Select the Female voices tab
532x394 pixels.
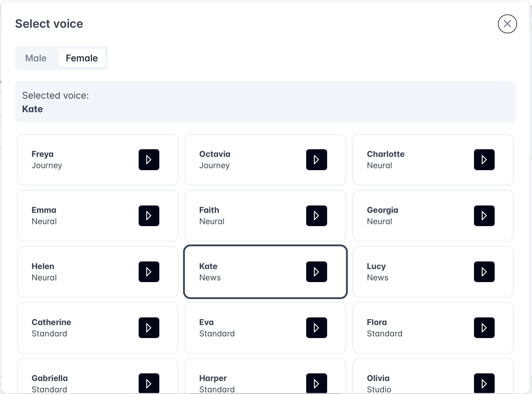(82, 58)
